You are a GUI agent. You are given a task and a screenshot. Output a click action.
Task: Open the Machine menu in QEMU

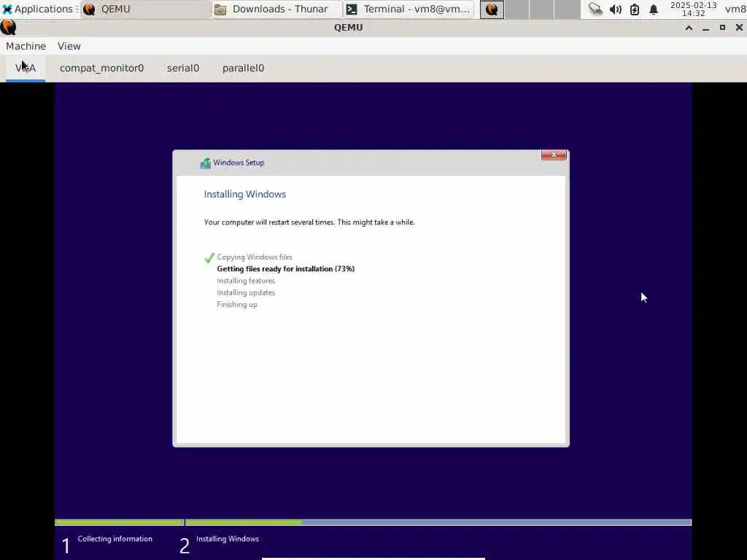[26, 46]
